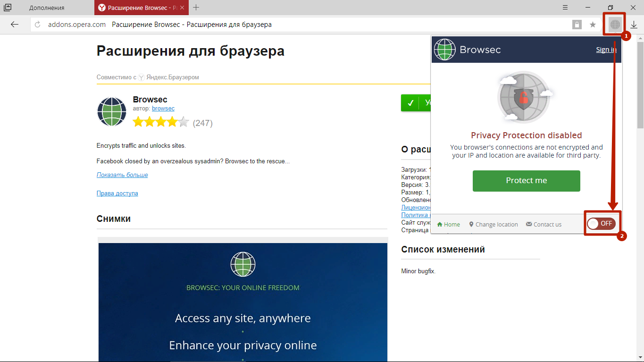Go to Home in Browsec popup footer
The image size is (644, 362).
pyautogui.click(x=448, y=224)
